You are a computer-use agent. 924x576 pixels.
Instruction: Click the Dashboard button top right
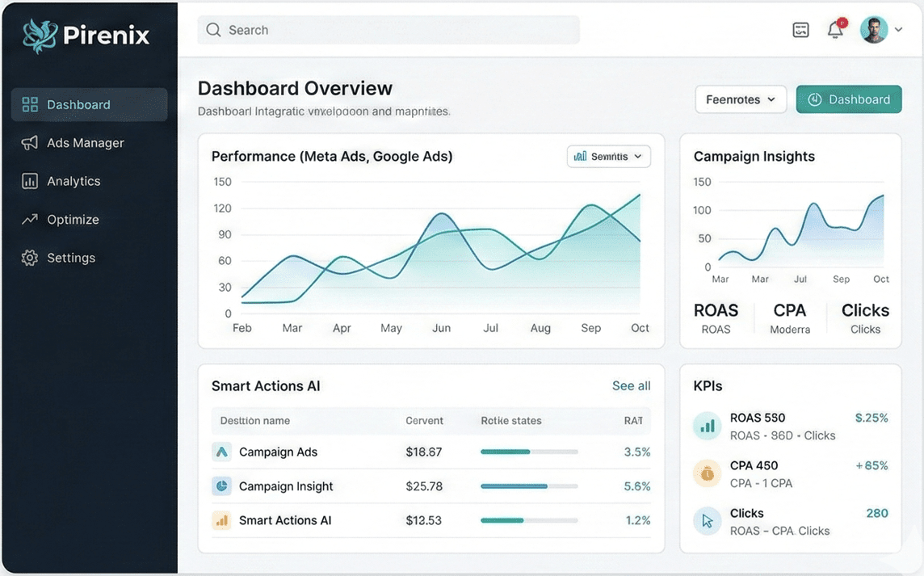coord(849,99)
